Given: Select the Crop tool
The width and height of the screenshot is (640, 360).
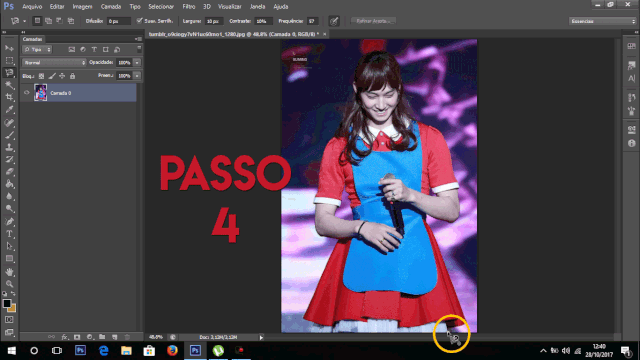Looking at the screenshot, I should pos(9,97).
